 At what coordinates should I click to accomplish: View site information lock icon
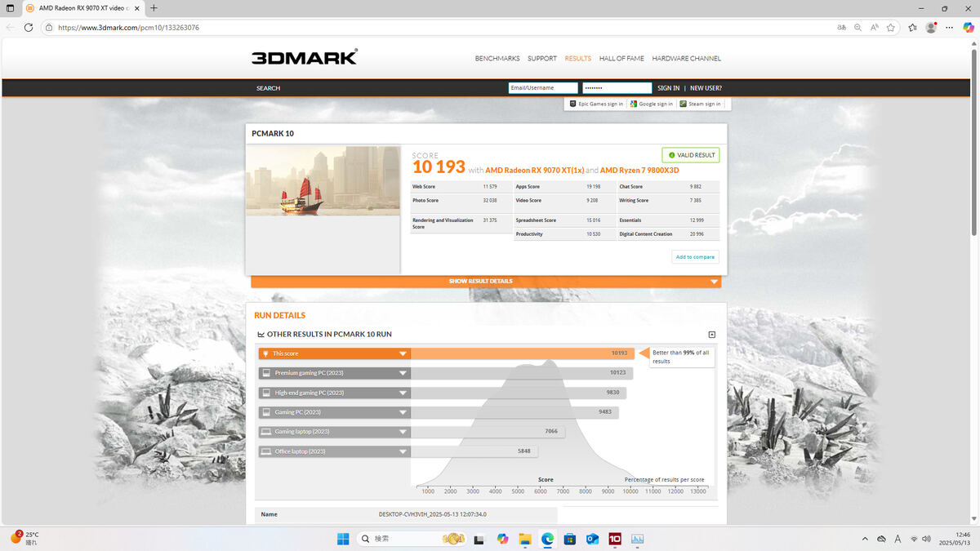coord(49,27)
